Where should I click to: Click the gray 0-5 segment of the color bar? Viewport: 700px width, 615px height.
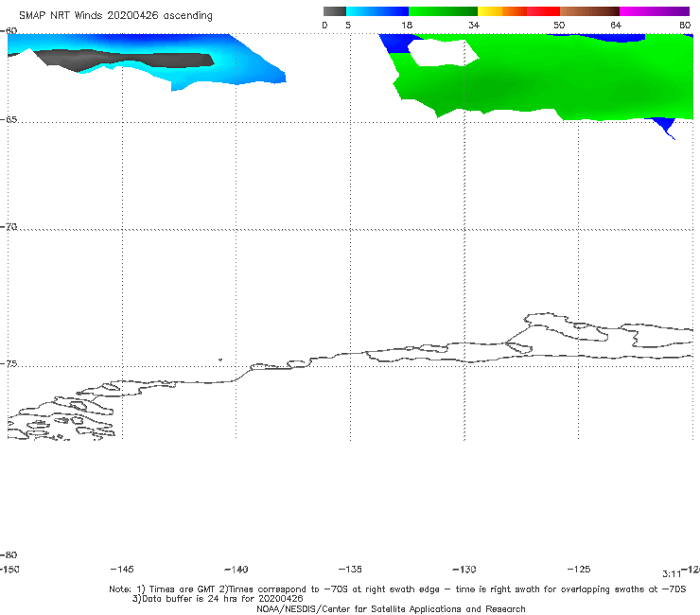tap(334, 11)
